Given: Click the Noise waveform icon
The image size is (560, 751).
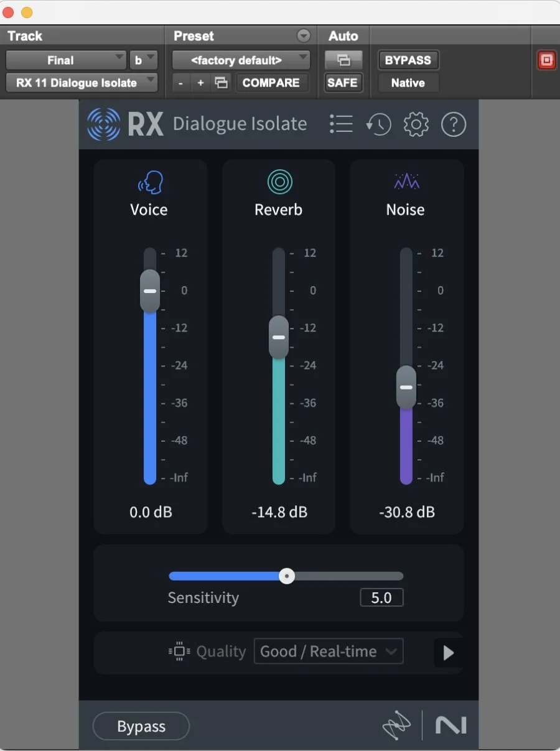Looking at the screenshot, I should pos(406,181).
